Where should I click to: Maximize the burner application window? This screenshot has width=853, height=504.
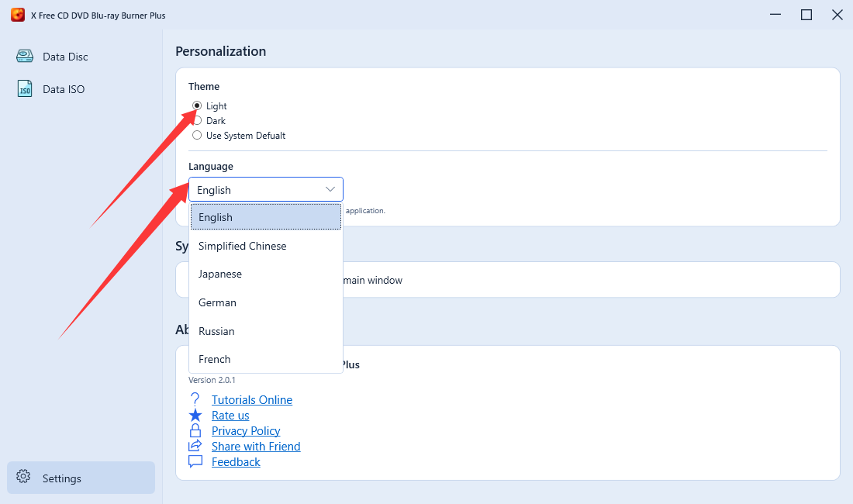click(806, 15)
